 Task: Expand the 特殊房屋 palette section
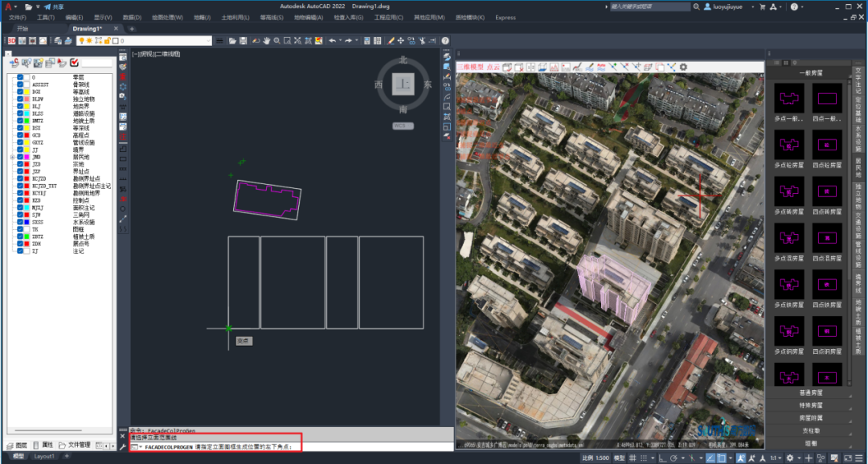810,405
